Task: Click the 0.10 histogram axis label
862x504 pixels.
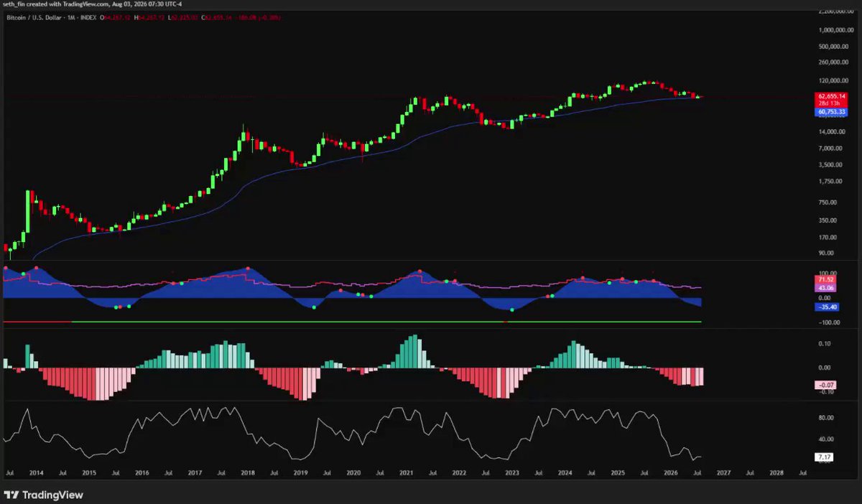Action: point(825,344)
